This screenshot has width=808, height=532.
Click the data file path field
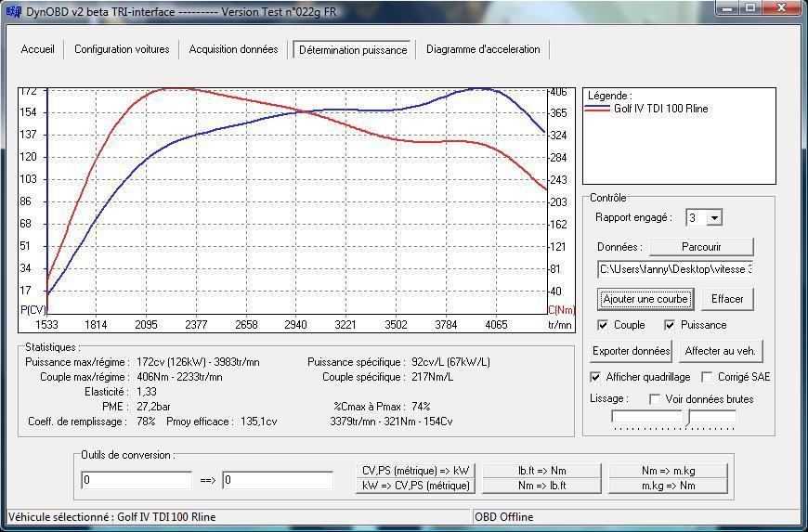pos(675,269)
